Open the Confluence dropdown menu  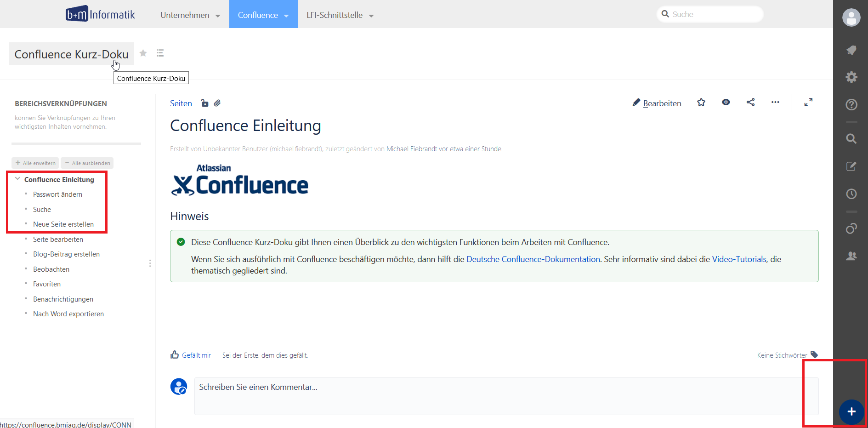(x=263, y=15)
